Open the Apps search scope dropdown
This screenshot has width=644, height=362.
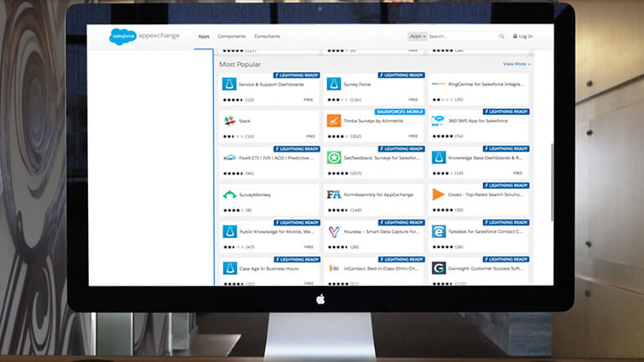pos(418,36)
